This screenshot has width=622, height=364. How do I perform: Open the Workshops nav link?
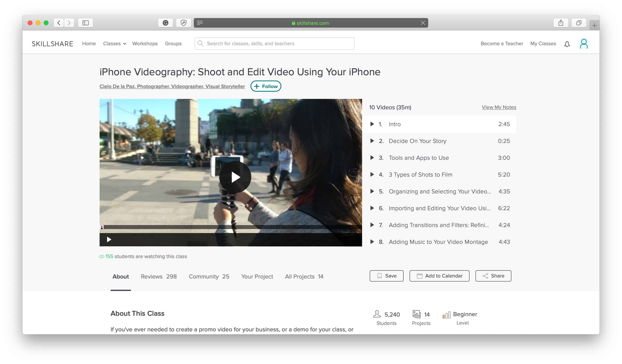pos(145,43)
